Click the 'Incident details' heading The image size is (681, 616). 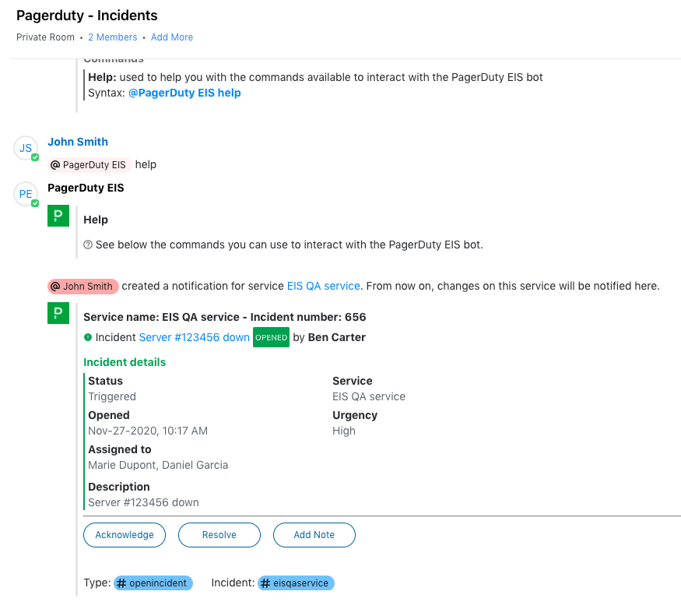coord(125,362)
